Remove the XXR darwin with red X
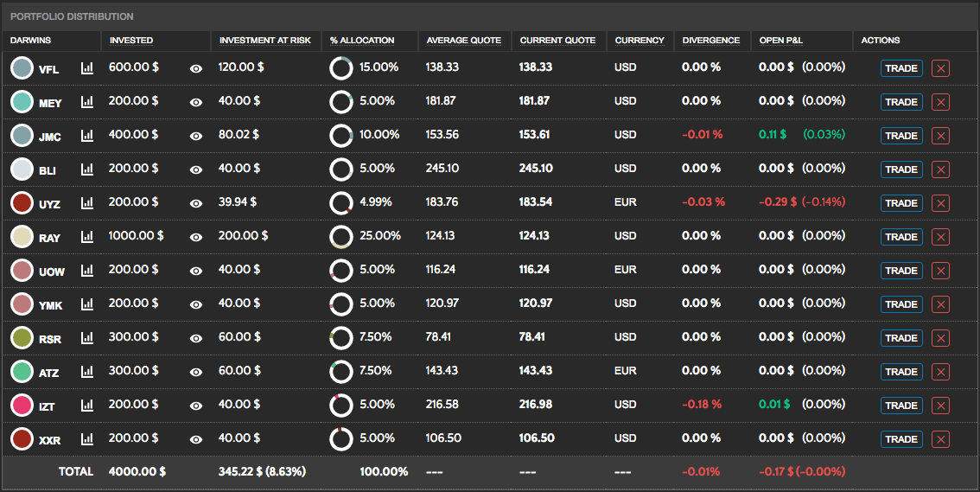 pos(940,439)
